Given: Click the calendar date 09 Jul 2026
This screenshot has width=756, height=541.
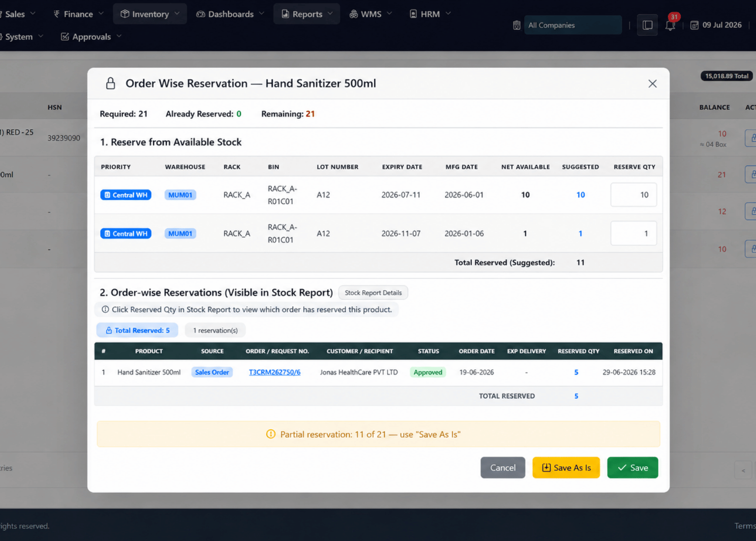Looking at the screenshot, I should [716, 25].
